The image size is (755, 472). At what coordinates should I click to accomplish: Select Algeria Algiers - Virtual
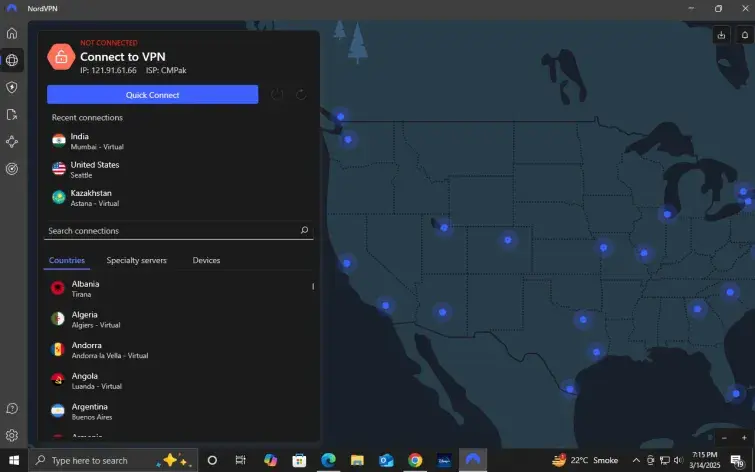(178, 319)
